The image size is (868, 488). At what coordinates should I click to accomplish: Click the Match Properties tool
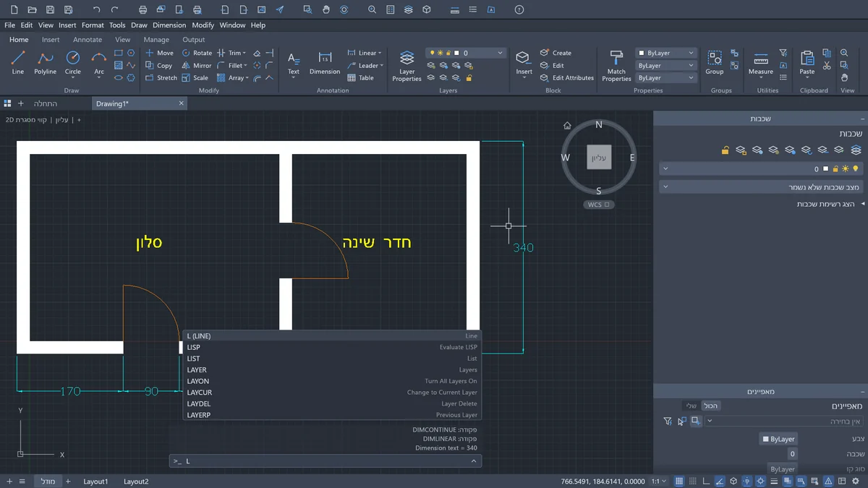click(x=616, y=65)
